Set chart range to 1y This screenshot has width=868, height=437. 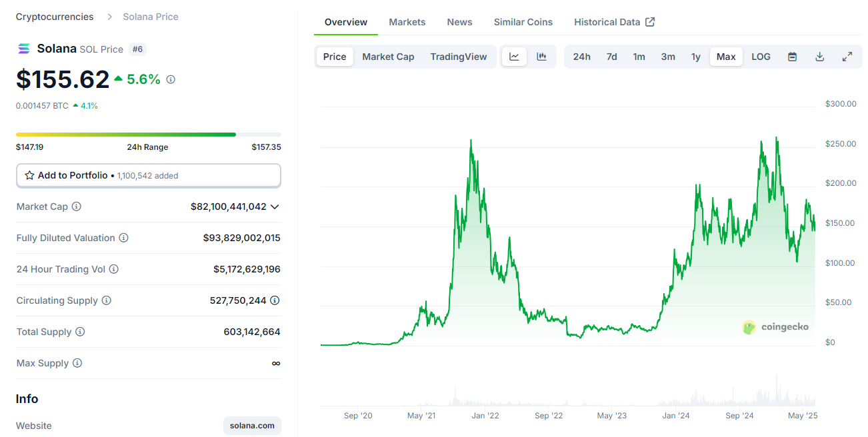point(696,57)
